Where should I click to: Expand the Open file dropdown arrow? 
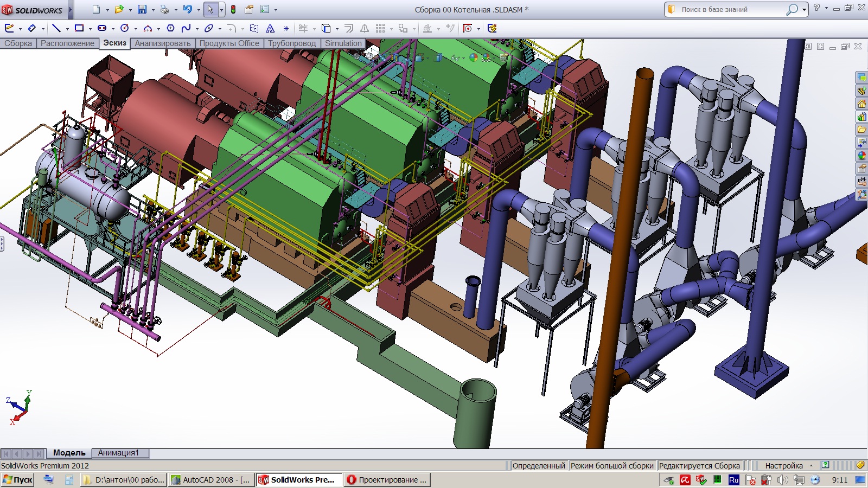click(130, 10)
